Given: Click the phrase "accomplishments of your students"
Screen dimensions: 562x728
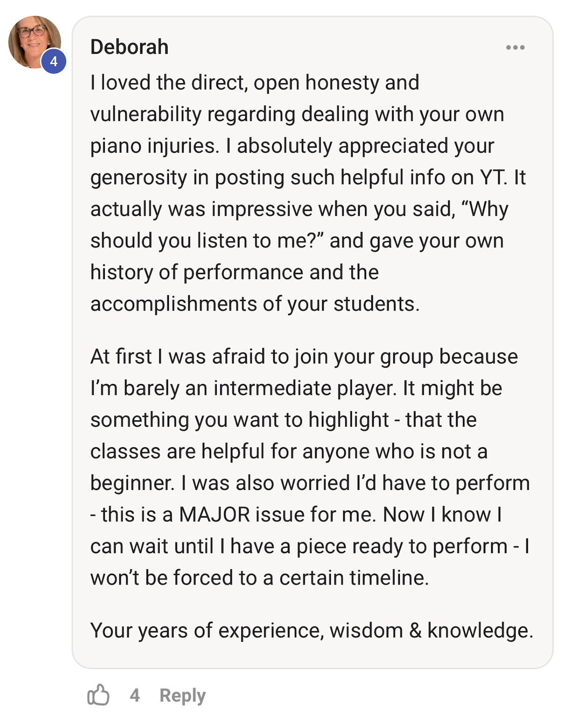Looking at the screenshot, I should tap(255, 304).
